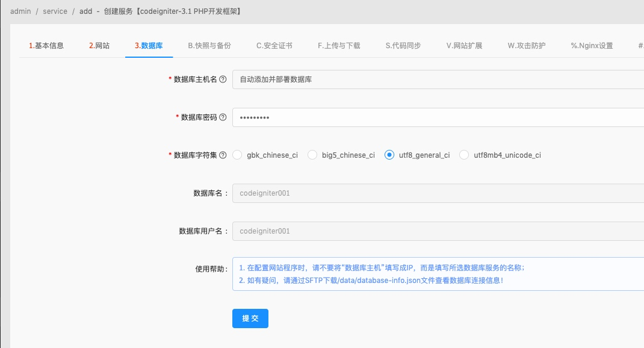The image size is (644, 348).
Task: Click the 数据库用户名 field
Action: (x=438, y=231)
